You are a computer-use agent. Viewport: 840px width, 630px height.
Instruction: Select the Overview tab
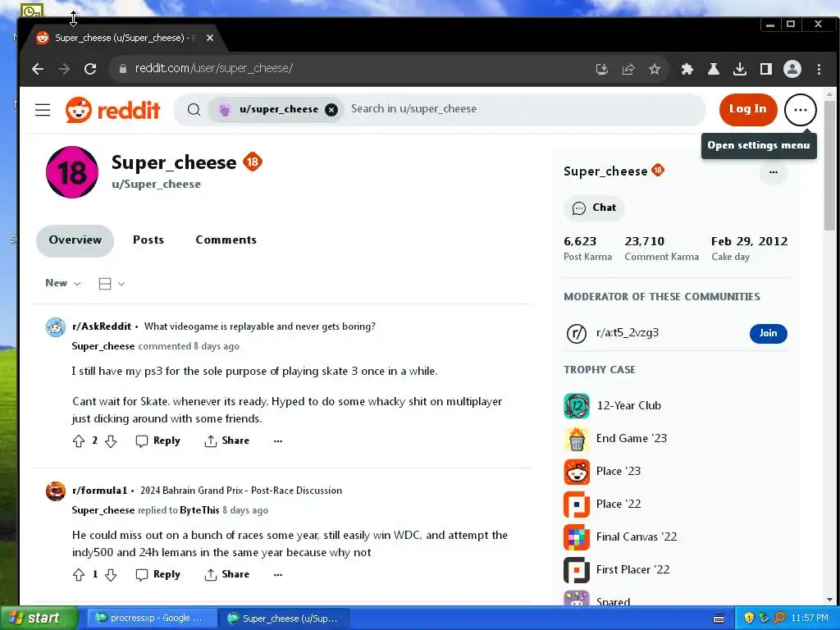click(x=75, y=240)
